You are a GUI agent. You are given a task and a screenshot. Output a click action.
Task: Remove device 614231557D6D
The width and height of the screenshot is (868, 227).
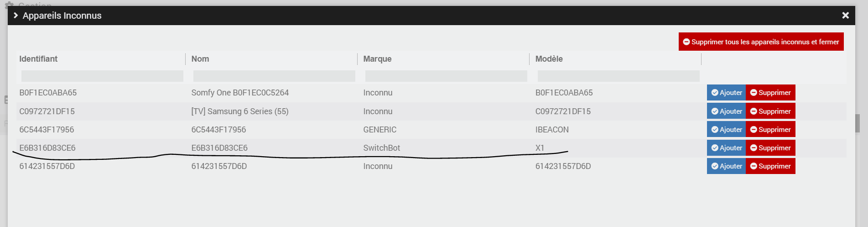[770, 166]
